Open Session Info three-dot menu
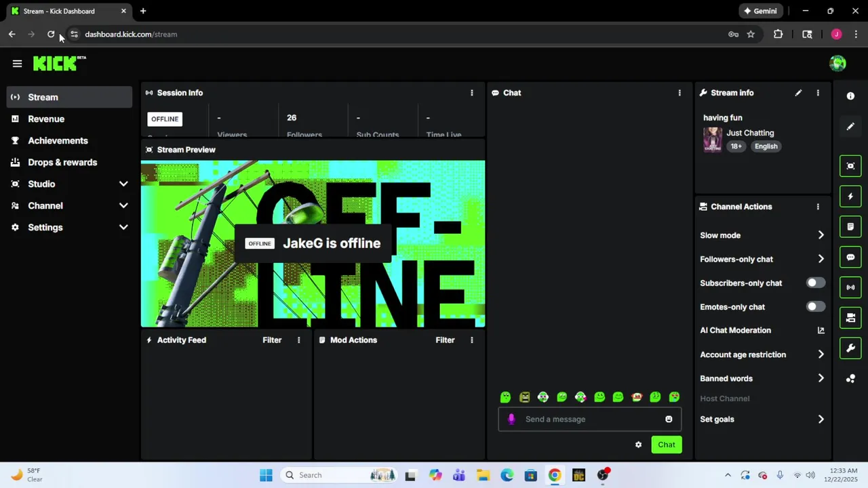Image resolution: width=868 pixels, height=488 pixels. coord(472,93)
